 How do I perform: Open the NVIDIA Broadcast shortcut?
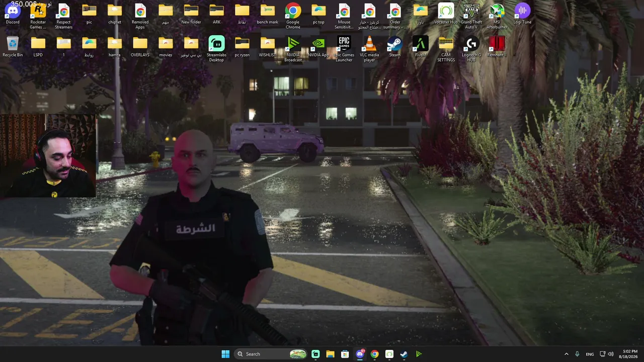coord(293,49)
